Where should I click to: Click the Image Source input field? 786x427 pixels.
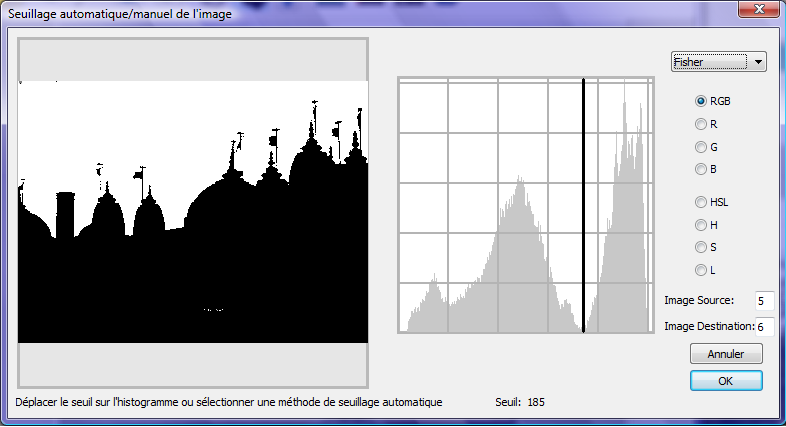coord(764,301)
